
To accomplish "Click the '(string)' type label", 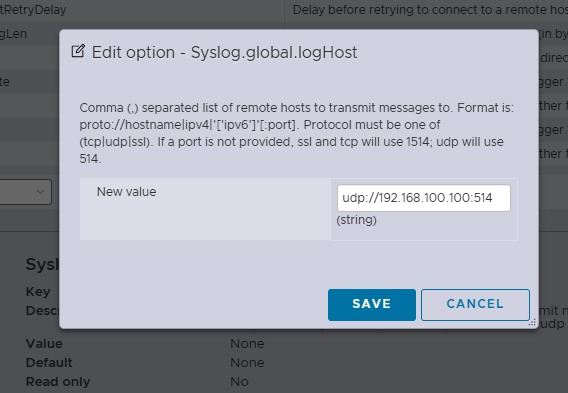I will pyautogui.click(x=356, y=220).
